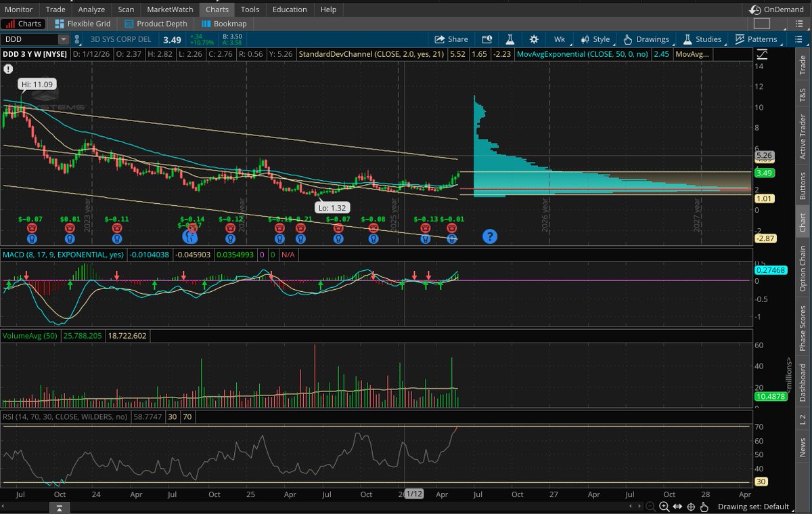
Task: Open chart grid layout rectangle icon
Action: 761,24
